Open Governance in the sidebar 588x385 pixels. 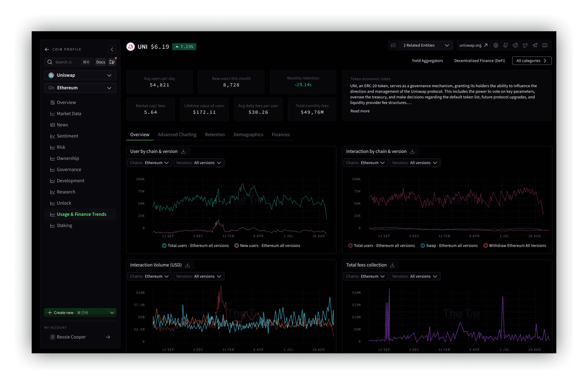coord(80,170)
